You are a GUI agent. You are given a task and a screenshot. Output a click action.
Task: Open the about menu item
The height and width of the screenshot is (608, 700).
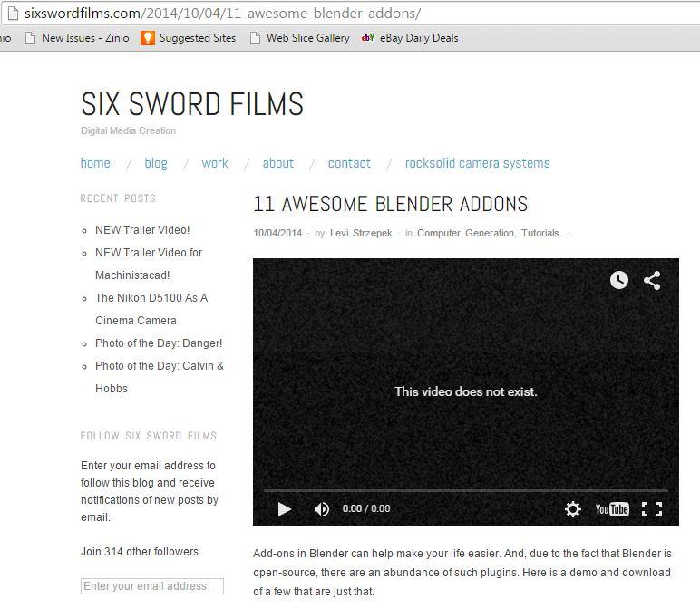pos(278,163)
